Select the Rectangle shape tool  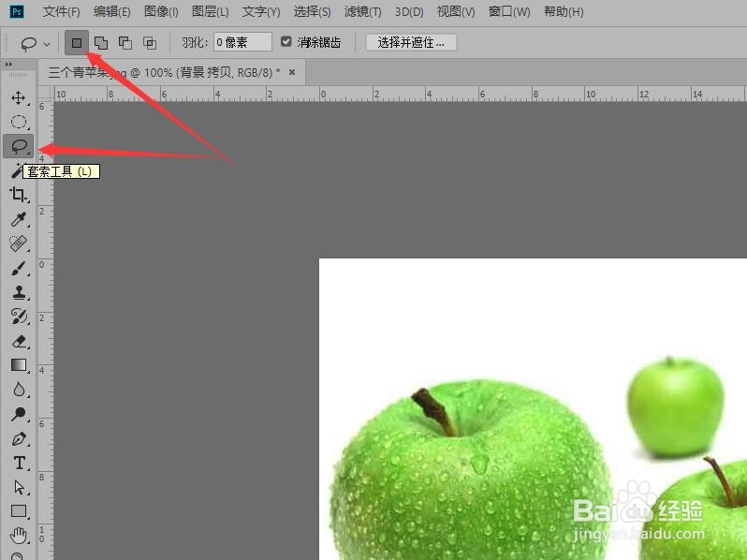point(19,511)
